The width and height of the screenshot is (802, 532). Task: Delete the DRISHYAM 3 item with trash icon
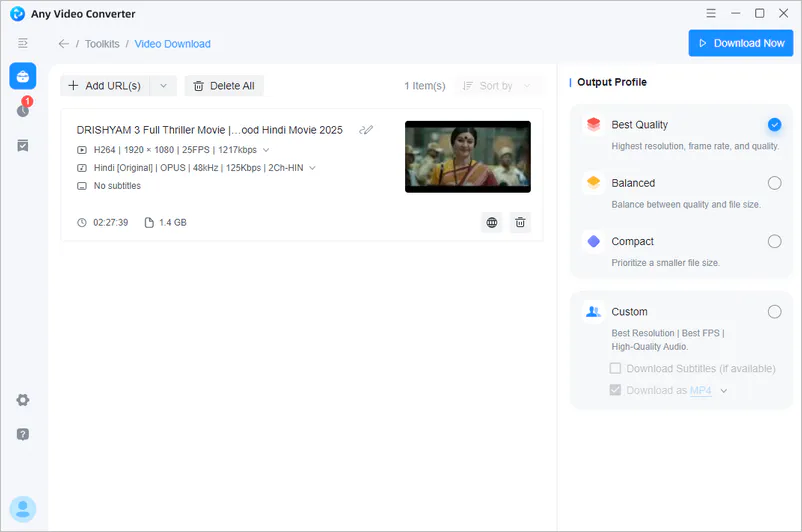click(x=520, y=223)
